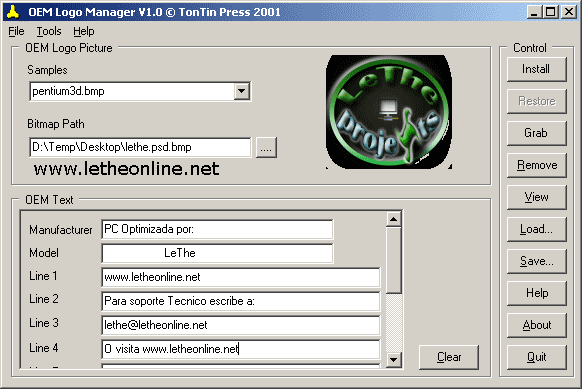This screenshot has height=389, width=582.
Task: Click the Line 2 text field
Action: [241, 301]
